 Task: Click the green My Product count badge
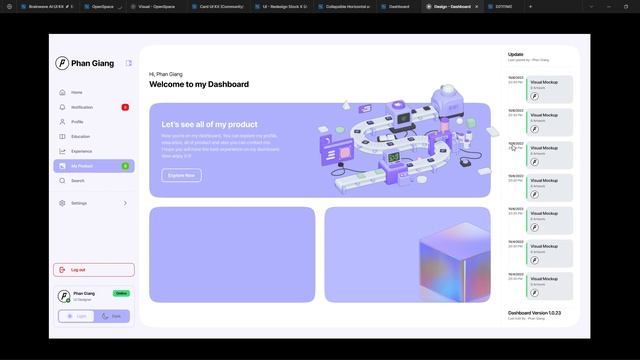tap(125, 166)
